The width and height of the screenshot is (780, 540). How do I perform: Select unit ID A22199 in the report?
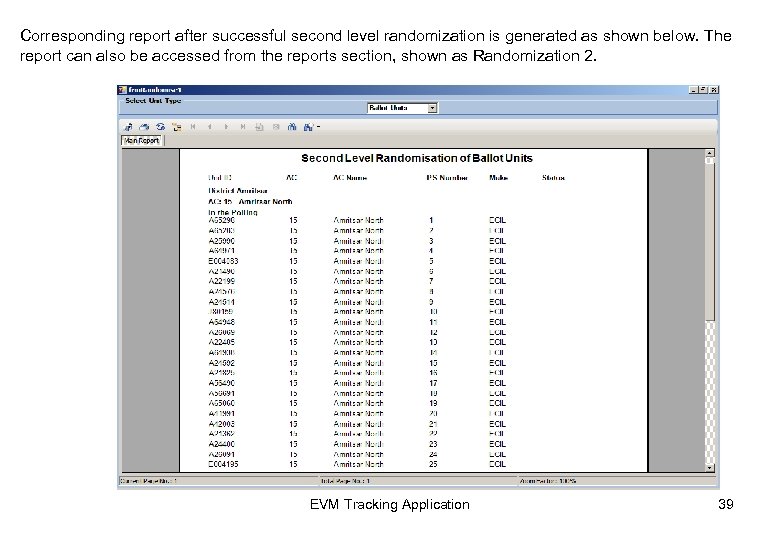pos(221,281)
